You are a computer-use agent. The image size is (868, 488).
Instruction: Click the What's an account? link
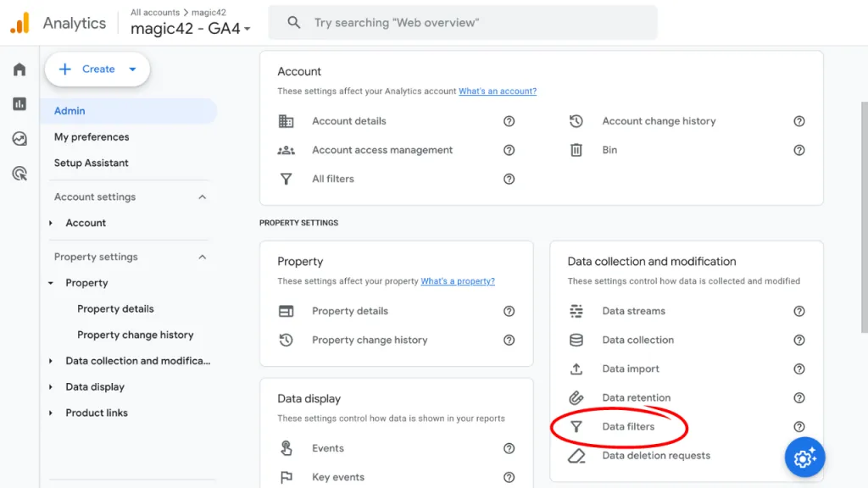tap(497, 91)
